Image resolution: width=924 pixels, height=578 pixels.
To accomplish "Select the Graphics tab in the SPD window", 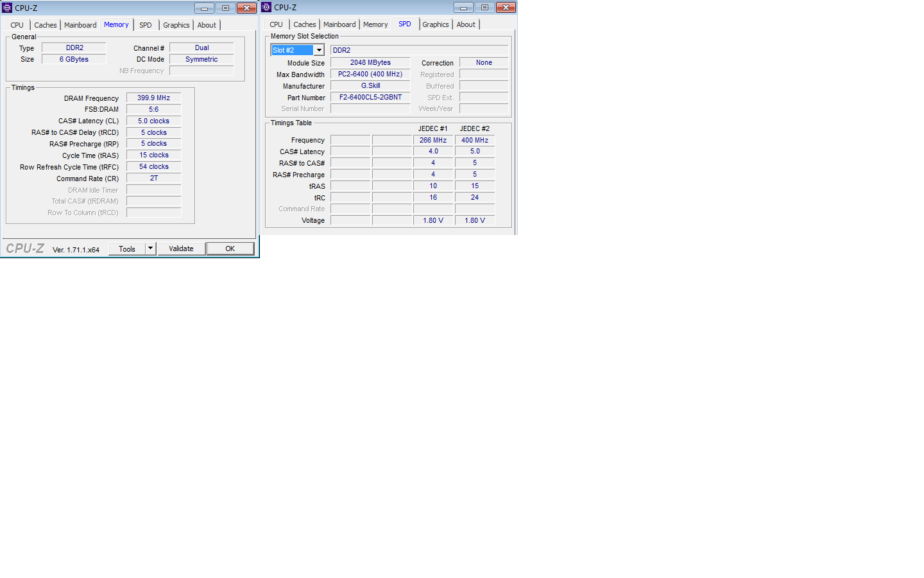I will [435, 24].
